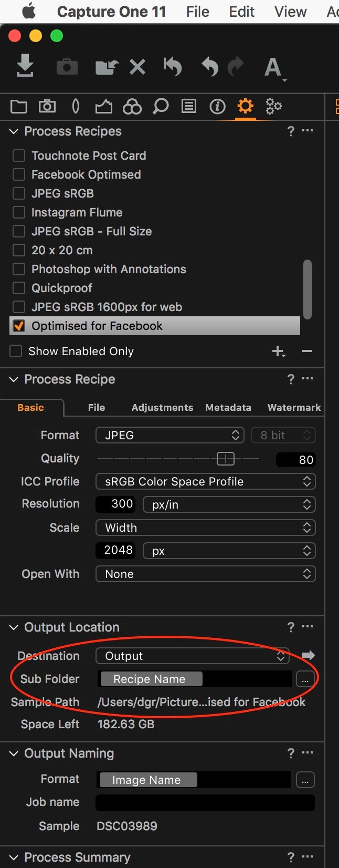Select the Output tool tab gear icon
The height and width of the screenshot is (868, 339).
pos(245,107)
